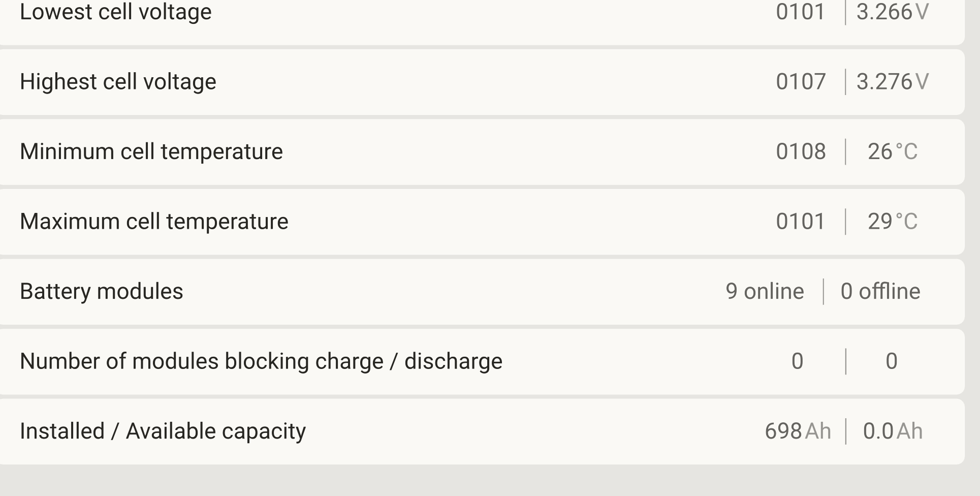Click the 698 Ah installed capacity value
Screen dimensions: 980x496
coord(798,431)
